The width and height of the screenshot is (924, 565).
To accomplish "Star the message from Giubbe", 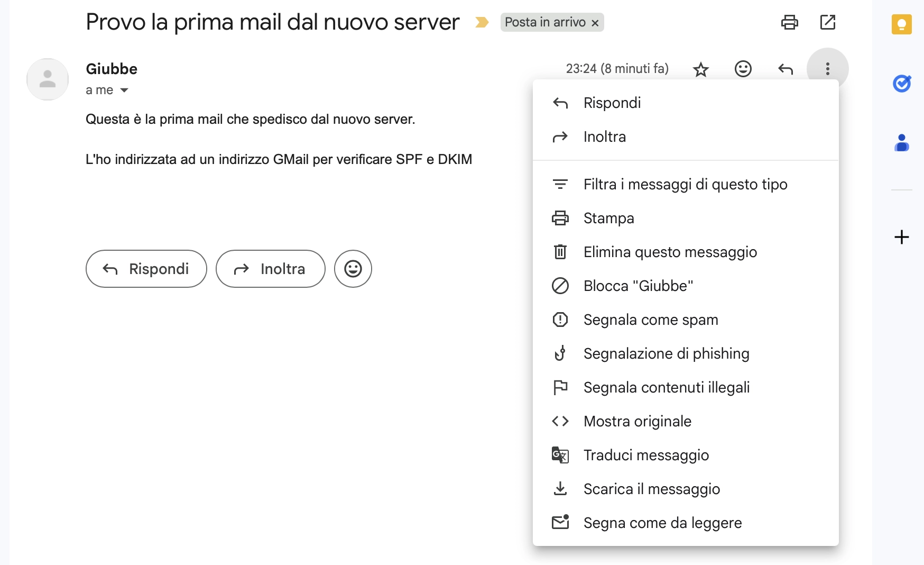I will (701, 69).
